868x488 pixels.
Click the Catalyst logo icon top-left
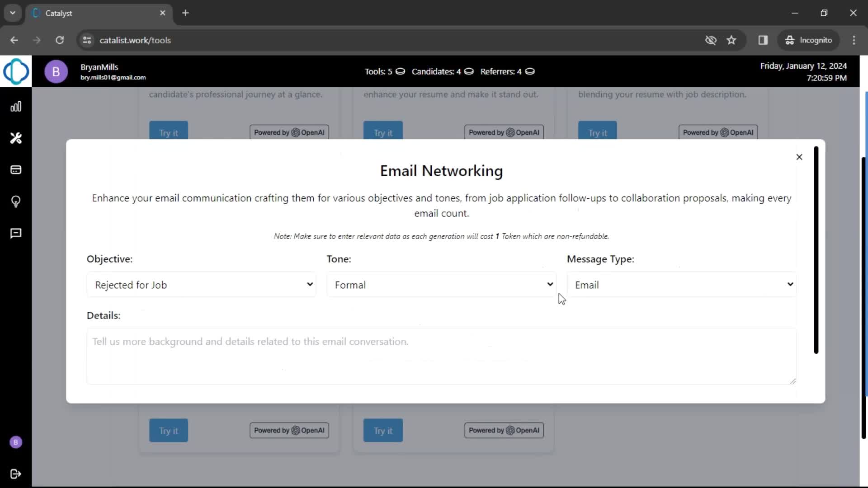click(16, 71)
